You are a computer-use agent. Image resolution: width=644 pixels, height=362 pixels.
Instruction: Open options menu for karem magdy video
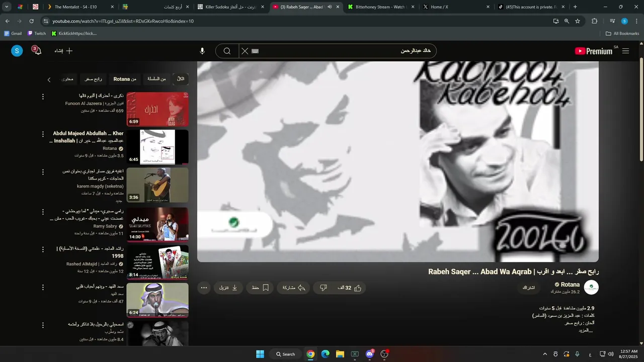pyautogui.click(x=43, y=172)
